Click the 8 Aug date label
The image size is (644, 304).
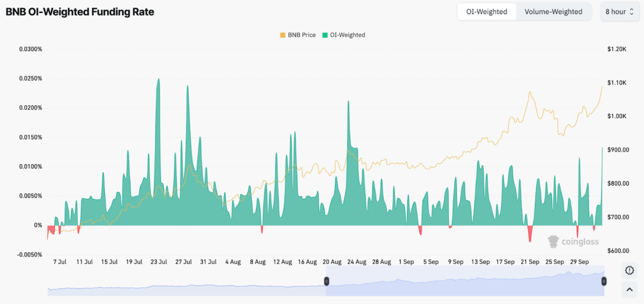(x=258, y=262)
